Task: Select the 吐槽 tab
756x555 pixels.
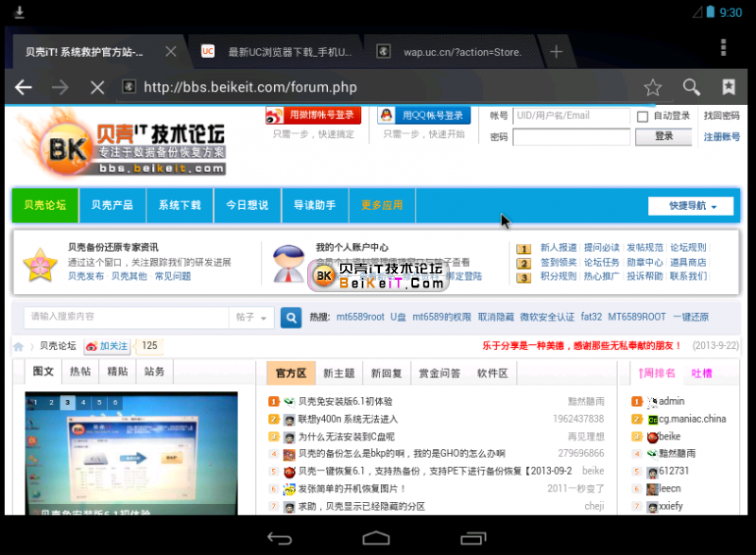Action: pyautogui.click(x=701, y=373)
